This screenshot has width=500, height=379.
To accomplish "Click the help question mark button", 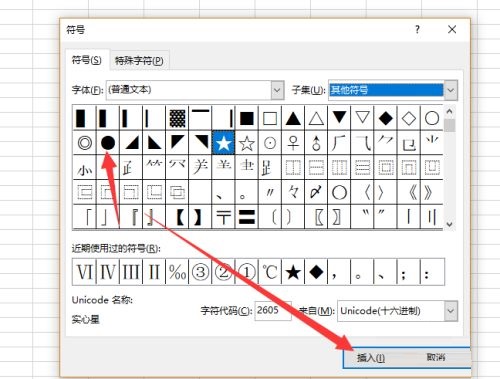I will (x=417, y=30).
